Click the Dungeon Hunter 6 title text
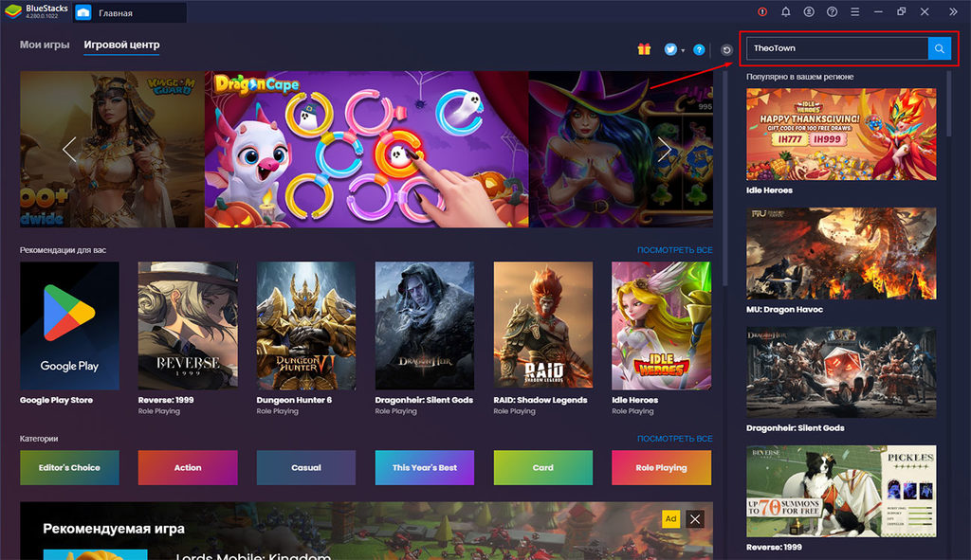 [294, 400]
